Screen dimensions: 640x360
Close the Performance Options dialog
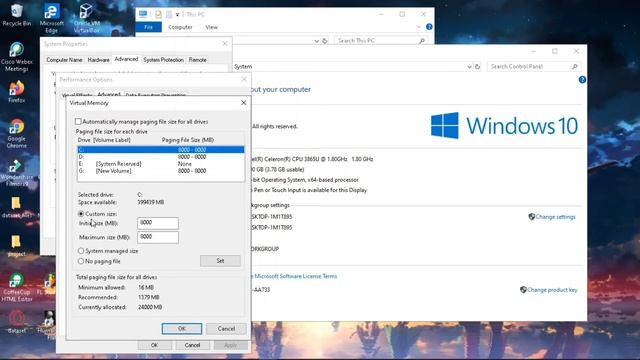click(x=244, y=79)
